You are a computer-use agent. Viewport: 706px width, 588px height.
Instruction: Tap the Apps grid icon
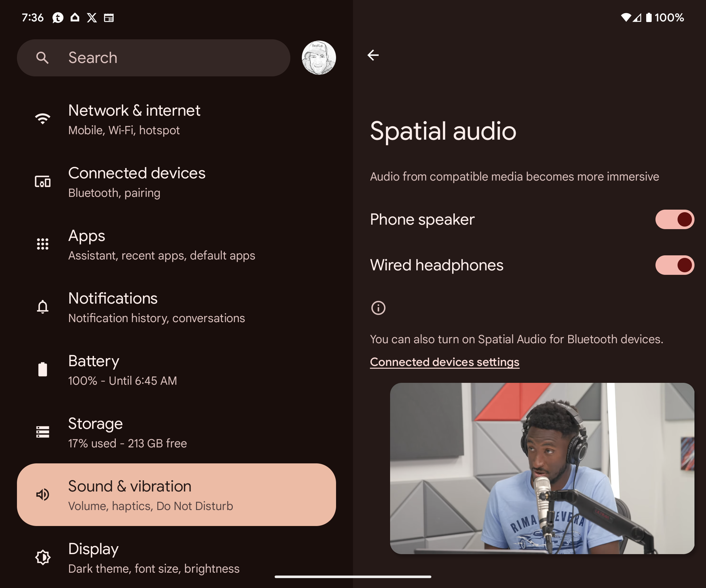click(43, 244)
